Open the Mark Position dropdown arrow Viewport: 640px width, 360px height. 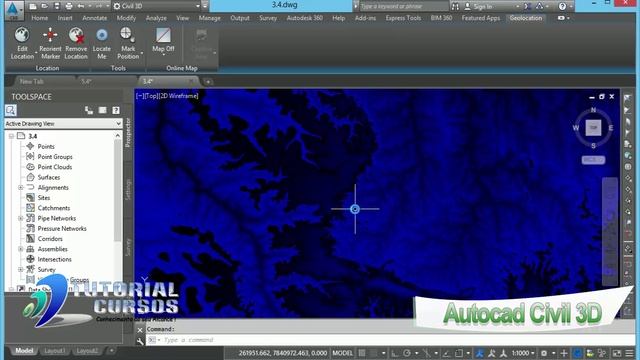pos(142,53)
